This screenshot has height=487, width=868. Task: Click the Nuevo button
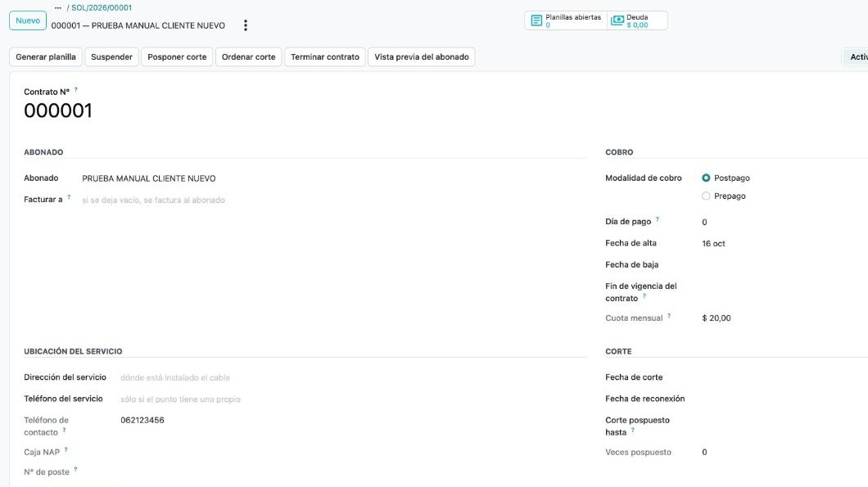tap(28, 20)
